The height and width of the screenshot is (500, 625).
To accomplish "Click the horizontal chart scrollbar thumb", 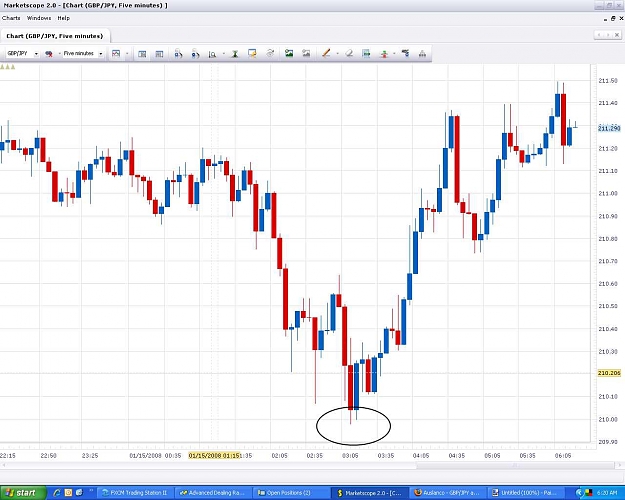I will tap(514, 465).
